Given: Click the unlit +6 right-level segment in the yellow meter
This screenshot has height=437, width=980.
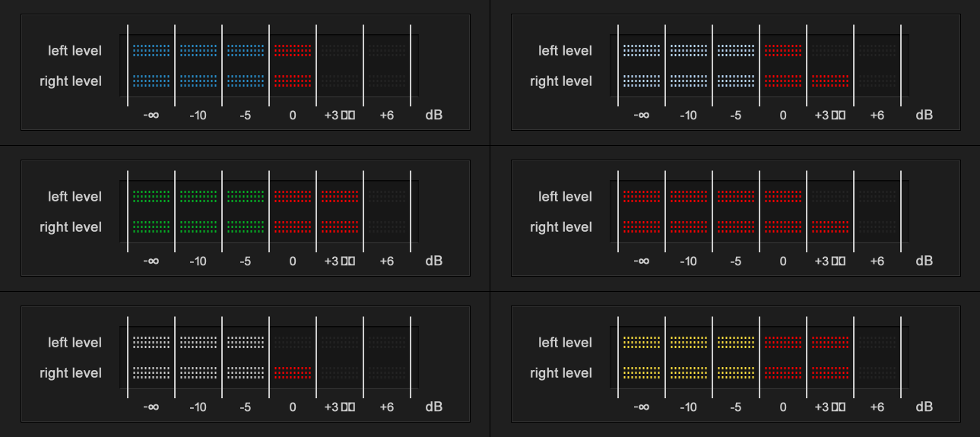Looking at the screenshot, I should (877, 372).
